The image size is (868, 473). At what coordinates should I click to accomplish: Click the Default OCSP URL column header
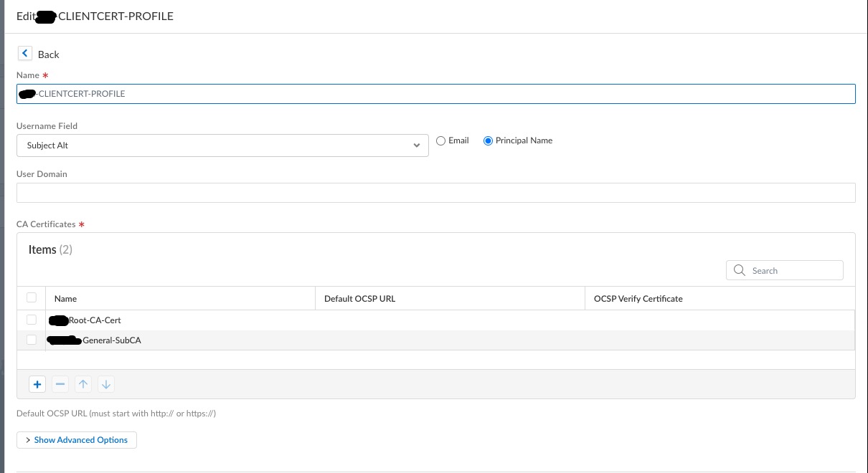click(x=359, y=299)
